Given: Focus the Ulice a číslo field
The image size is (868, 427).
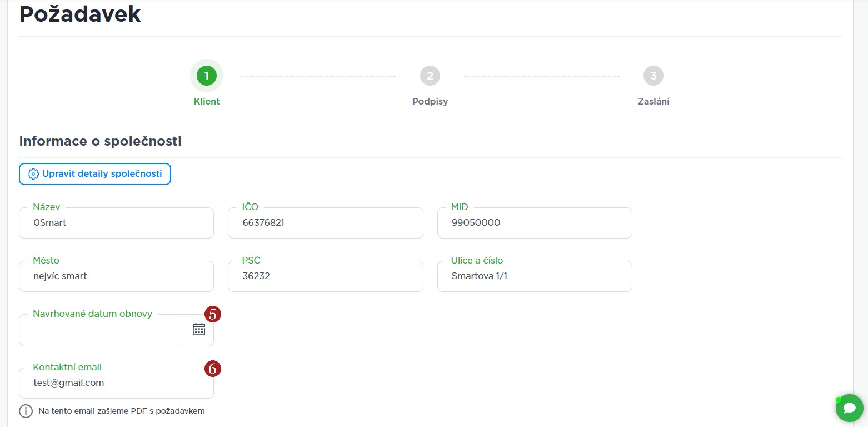Looking at the screenshot, I should pos(534,276).
